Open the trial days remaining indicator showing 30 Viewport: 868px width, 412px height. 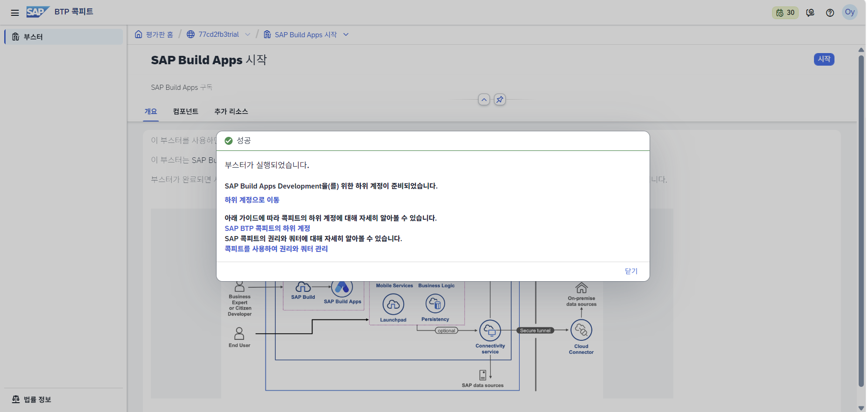[785, 13]
